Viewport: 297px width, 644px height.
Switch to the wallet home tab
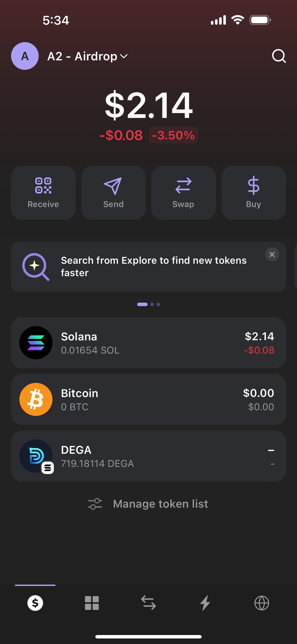coord(35,603)
